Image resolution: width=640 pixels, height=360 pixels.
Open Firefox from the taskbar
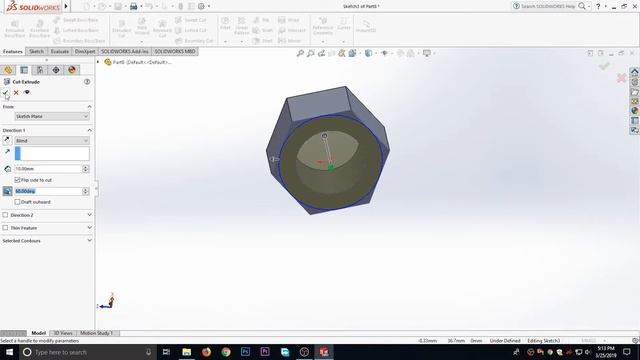click(206, 352)
